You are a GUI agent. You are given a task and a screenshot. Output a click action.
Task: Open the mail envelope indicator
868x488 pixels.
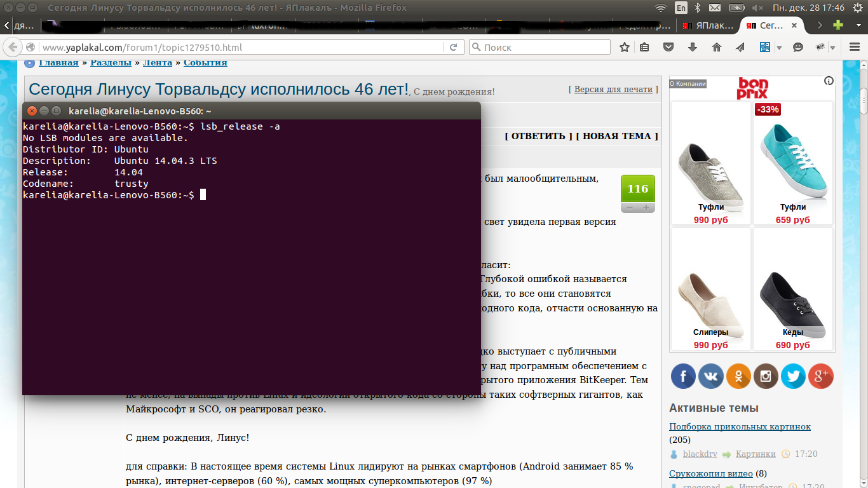(x=715, y=8)
